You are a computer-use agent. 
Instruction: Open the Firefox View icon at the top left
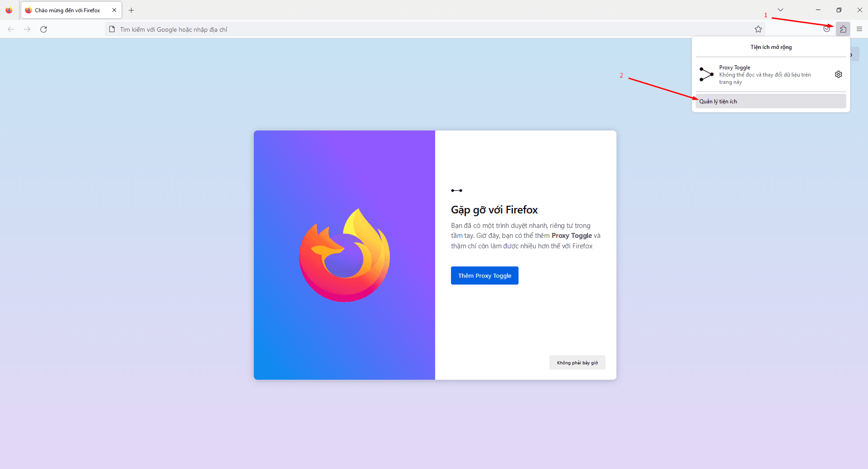point(9,10)
